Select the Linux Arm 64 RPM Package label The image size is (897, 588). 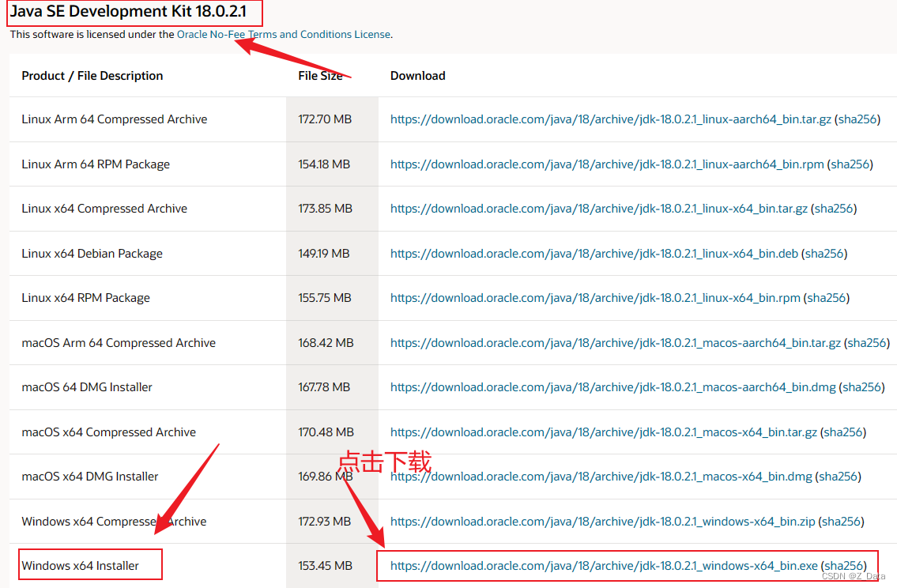click(96, 164)
